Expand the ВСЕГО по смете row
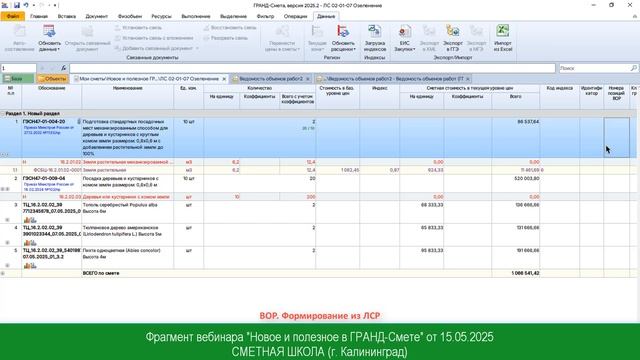 click(x=3, y=273)
